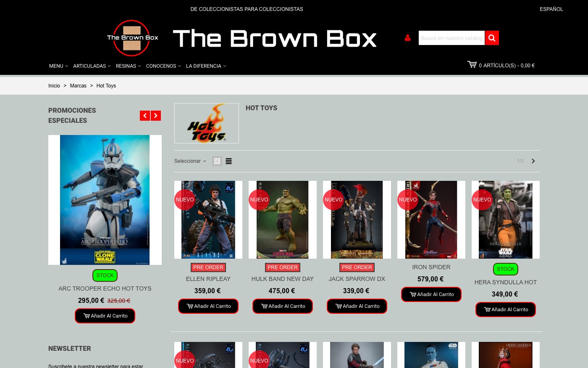The image size is (588, 368).
Task: Click PRE ORDER label under Jack Sparrow
Action: pos(357,267)
